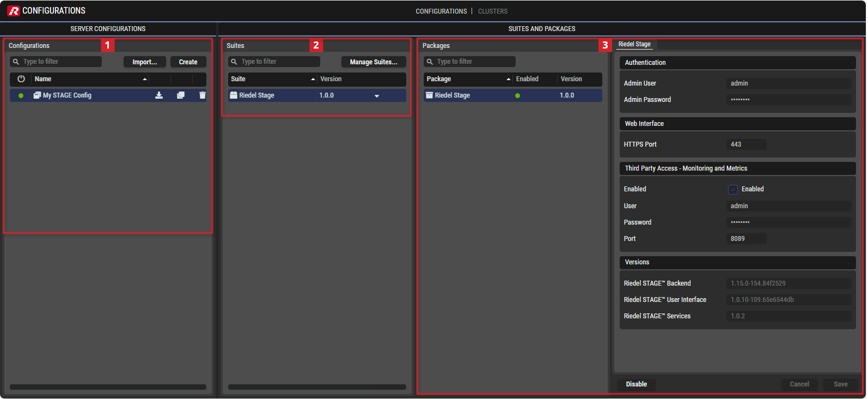Click the search icon in Configurations filter
This screenshot has width=868, height=399.
pyautogui.click(x=16, y=62)
